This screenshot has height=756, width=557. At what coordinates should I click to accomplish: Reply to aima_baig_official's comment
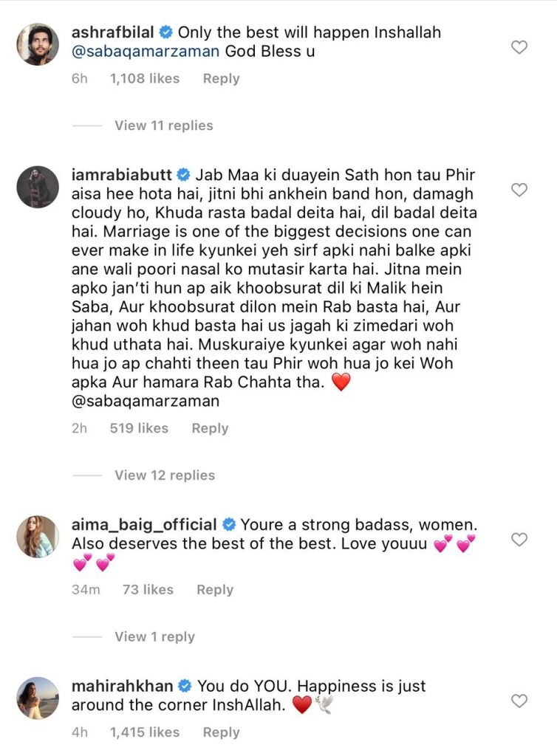[215, 589]
